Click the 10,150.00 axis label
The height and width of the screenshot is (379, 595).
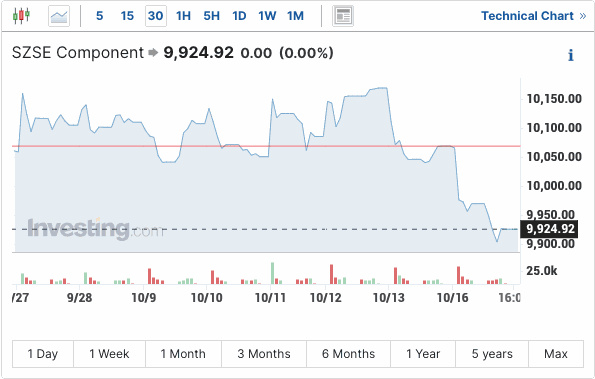point(554,99)
